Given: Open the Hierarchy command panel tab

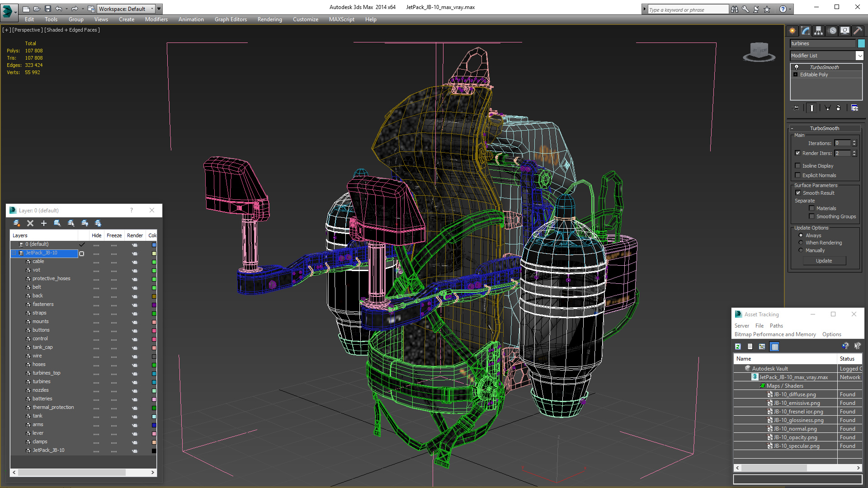Looking at the screenshot, I should tap(819, 31).
